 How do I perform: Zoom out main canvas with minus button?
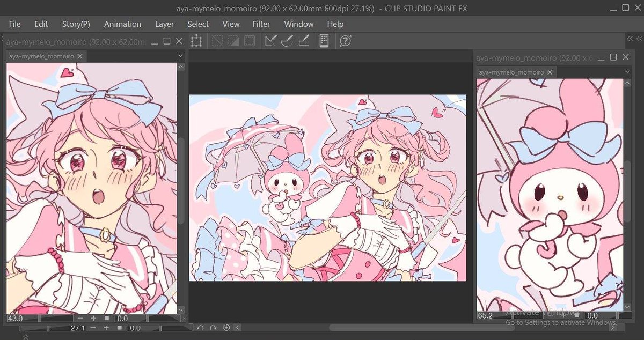click(x=93, y=328)
